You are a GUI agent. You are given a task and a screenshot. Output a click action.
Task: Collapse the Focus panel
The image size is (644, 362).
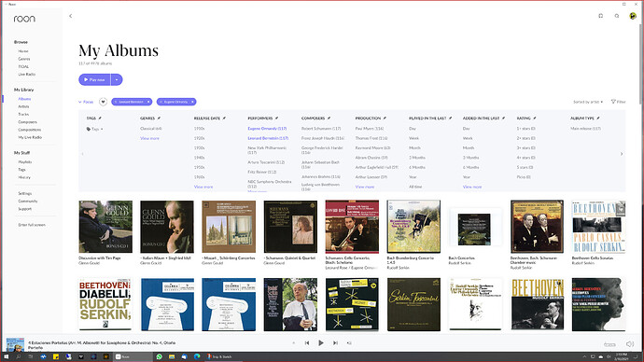(86, 102)
